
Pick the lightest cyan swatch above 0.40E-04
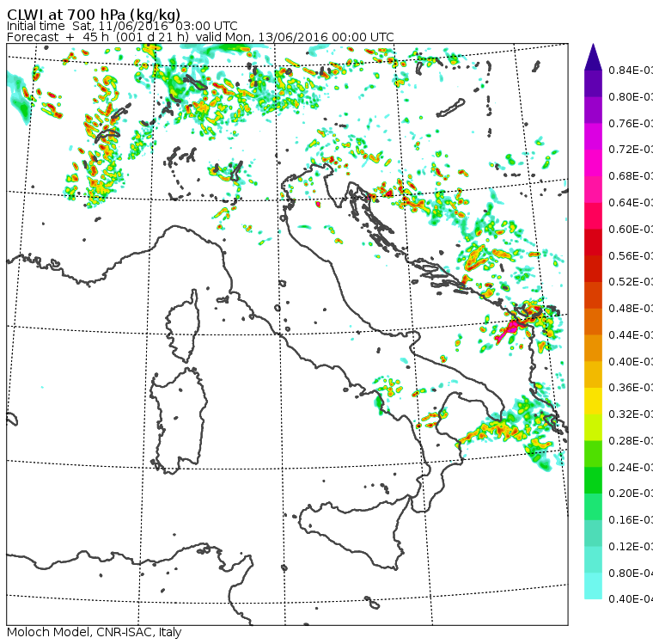tap(593, 586)
